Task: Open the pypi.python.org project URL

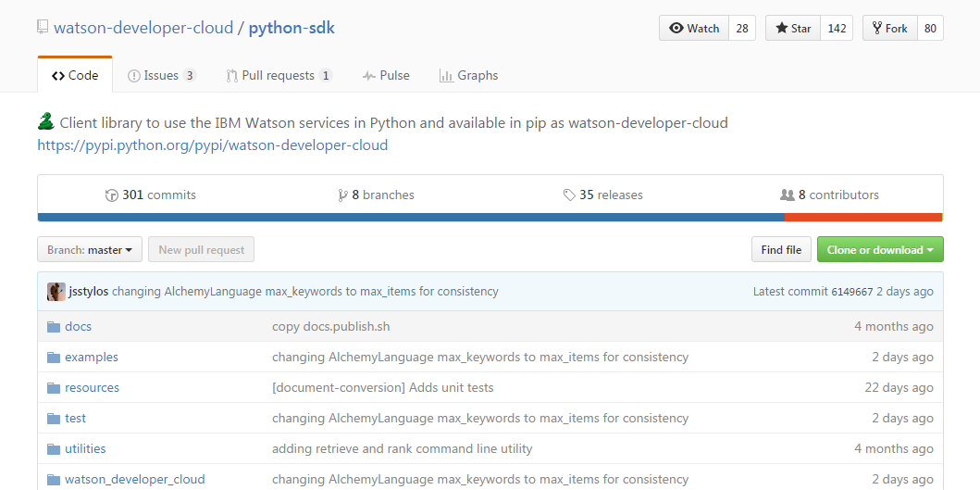Action: tap(213, 145)
